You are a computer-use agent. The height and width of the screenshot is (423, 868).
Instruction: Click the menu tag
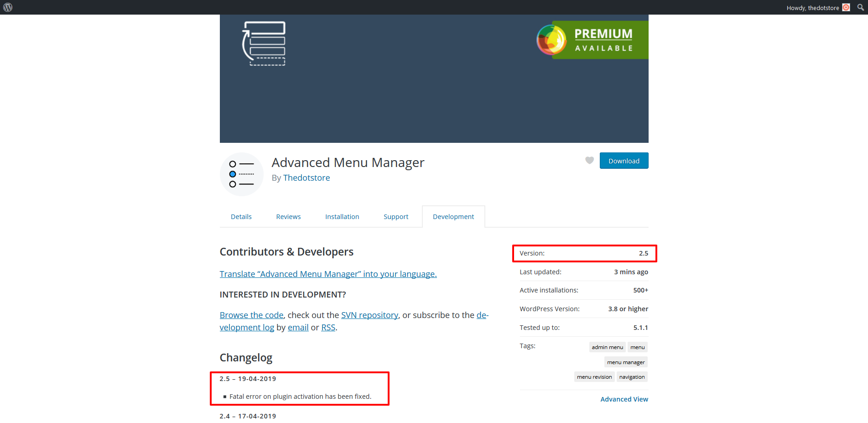coord(638,347)
